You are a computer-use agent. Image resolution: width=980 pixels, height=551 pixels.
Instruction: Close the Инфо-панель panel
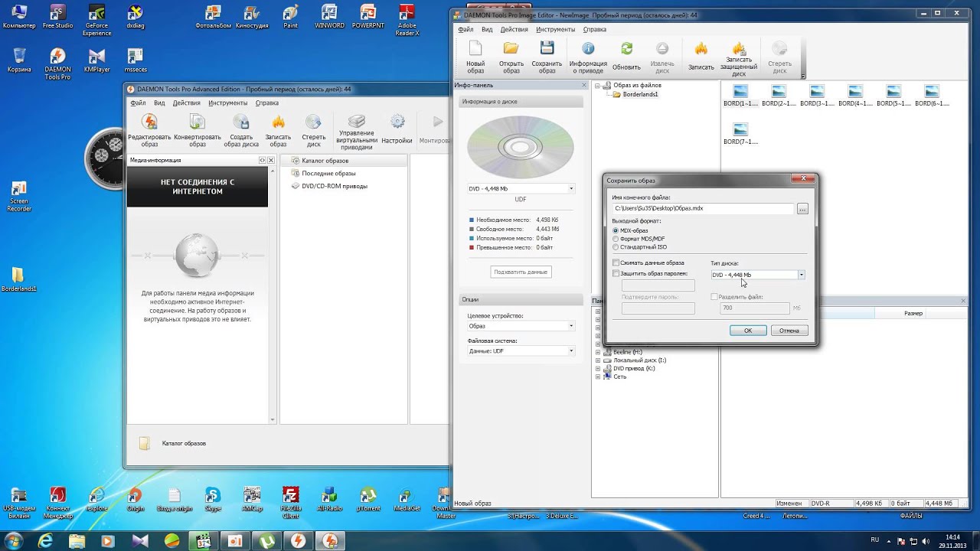[585, 85]
